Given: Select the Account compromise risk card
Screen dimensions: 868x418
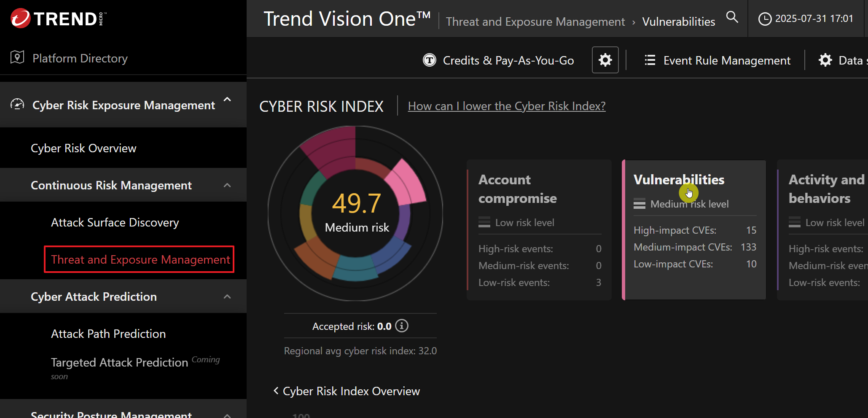Looking at the screenshot, I should 539,230.
